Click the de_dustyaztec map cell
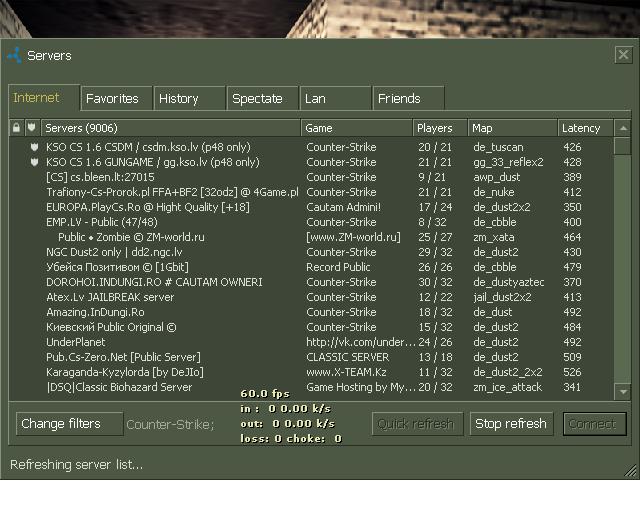The width and height of the screenshot is (640, 512). [x=509, y=282]
